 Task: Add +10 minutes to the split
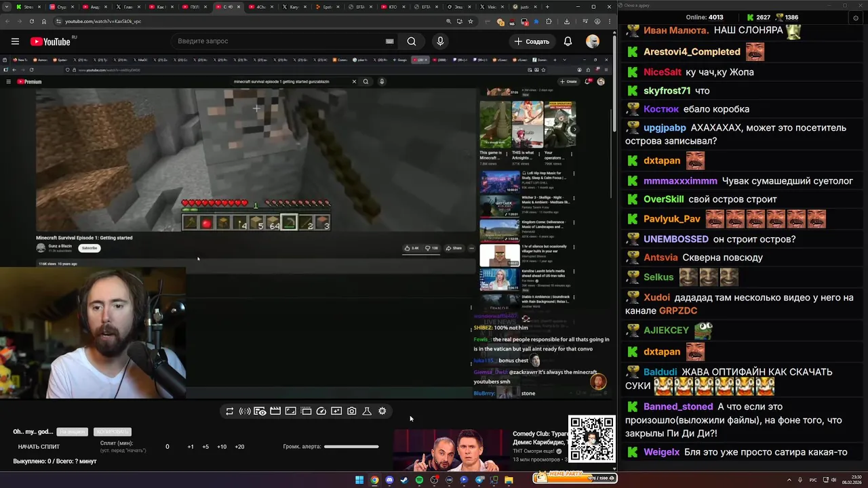click(222, 447)
